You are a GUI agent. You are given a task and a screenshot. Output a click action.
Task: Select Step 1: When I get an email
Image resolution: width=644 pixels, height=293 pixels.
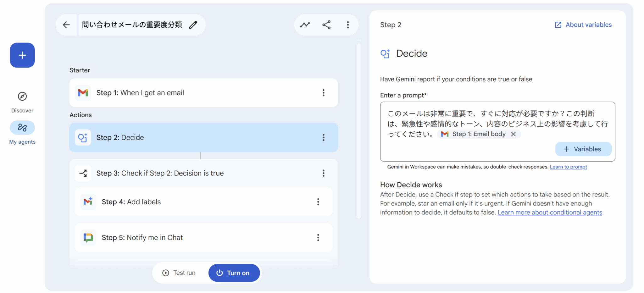coord(140,93)
